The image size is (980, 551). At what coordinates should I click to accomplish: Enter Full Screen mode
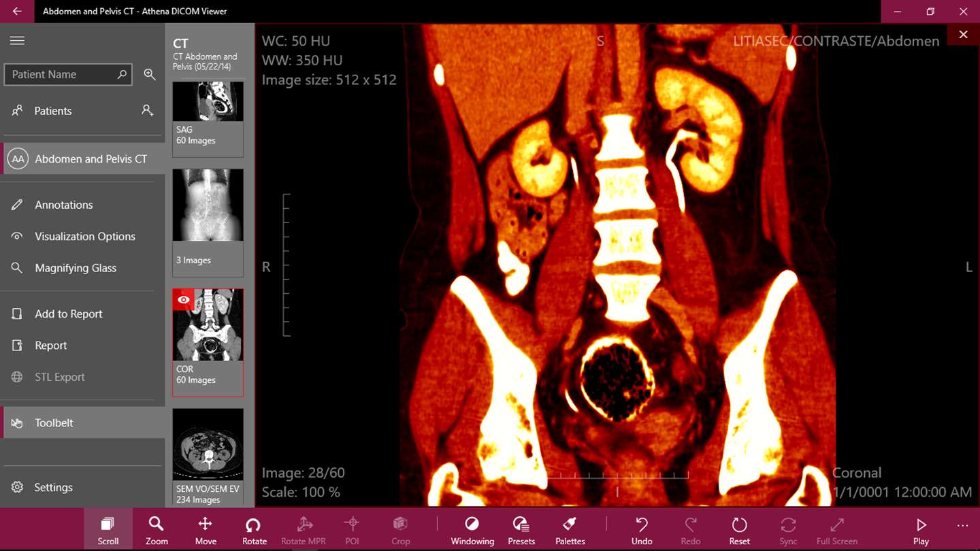(837, 530)
